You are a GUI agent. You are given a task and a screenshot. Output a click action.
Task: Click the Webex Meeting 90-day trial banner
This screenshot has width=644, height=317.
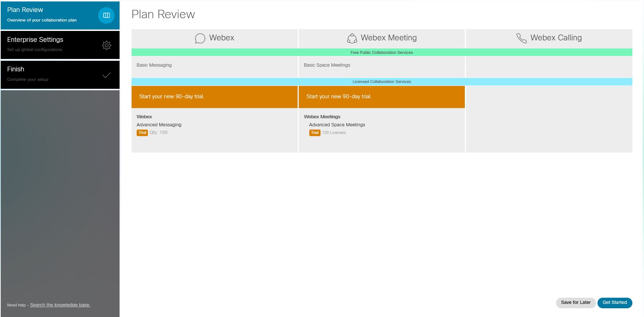[382, 97]
